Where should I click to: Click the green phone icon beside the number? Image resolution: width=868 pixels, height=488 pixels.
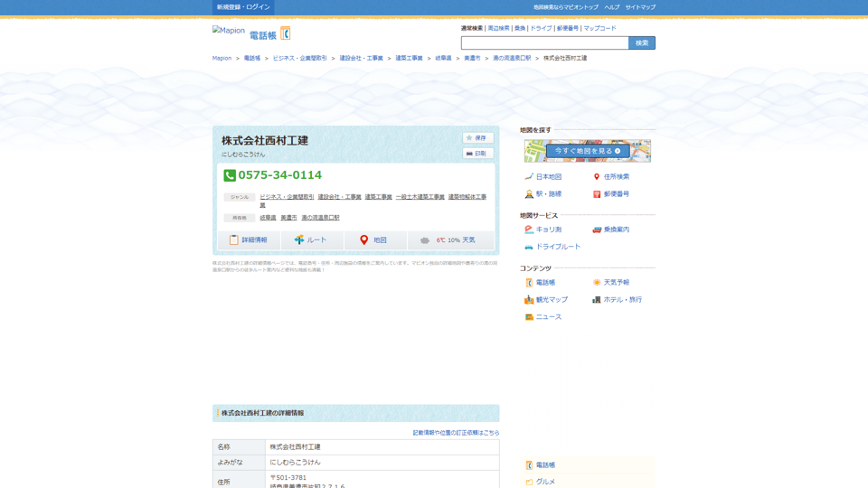click(x=230, y=175)
